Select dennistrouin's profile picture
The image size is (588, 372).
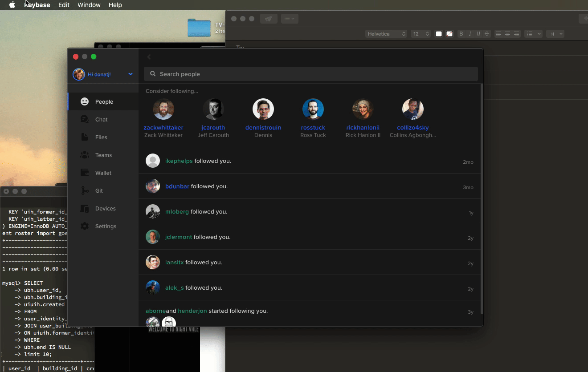[x=263, y=109]
